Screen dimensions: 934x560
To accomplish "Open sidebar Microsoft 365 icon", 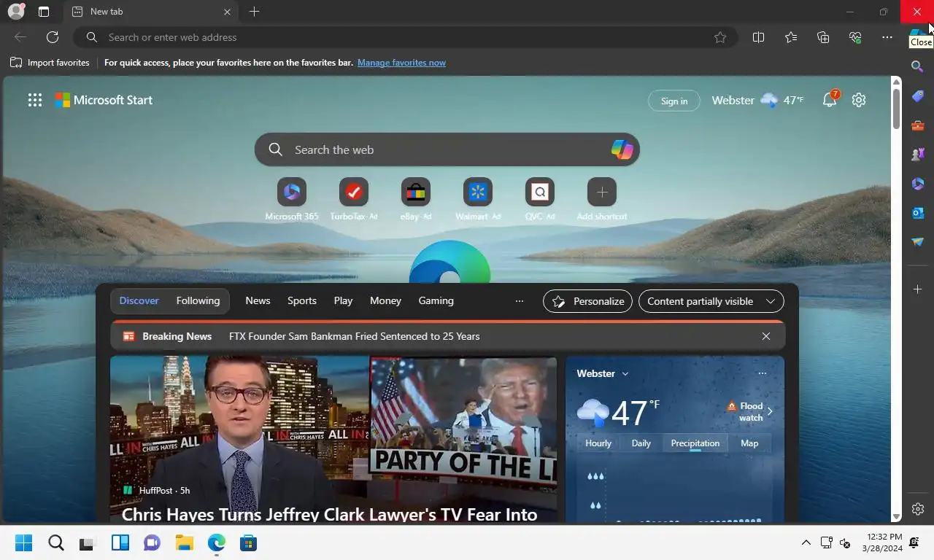I will (918, 184).
